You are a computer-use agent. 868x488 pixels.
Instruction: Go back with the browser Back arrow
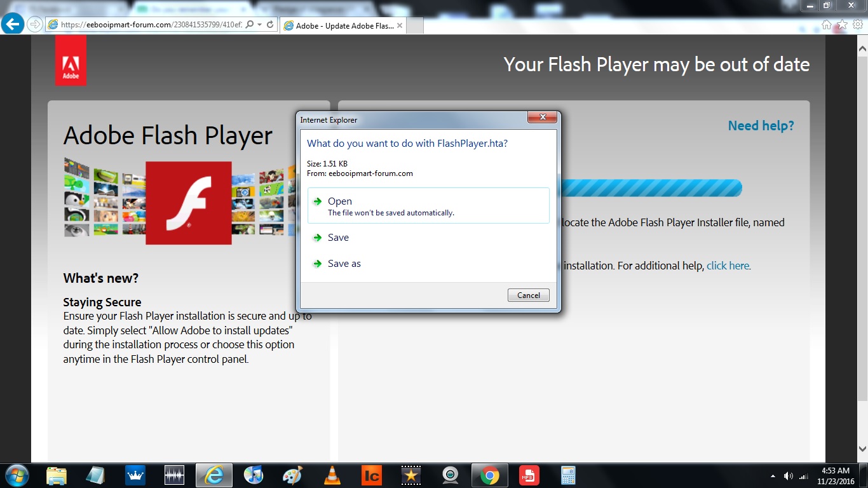point(13,24)
